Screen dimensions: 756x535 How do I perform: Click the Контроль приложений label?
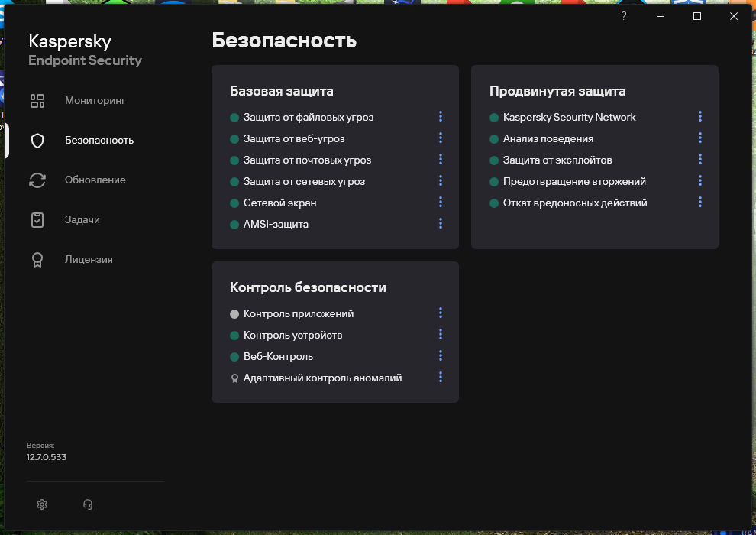pos(299,313)
